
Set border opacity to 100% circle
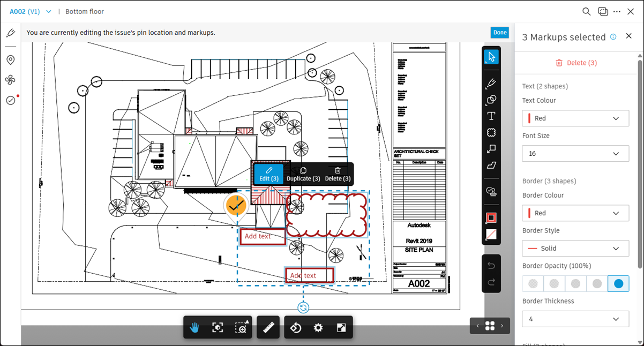[618, 283]
